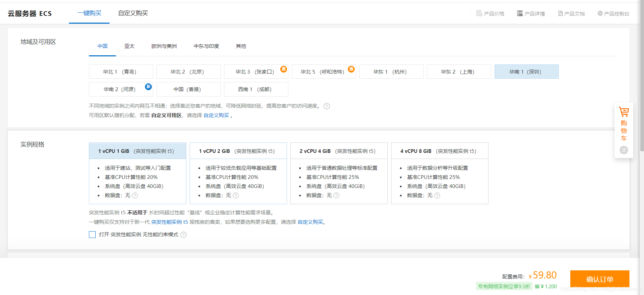
Task: Click discount badge on 华北 5 呼和浩特
Action: pyautogui.click(x=351, y=69)
